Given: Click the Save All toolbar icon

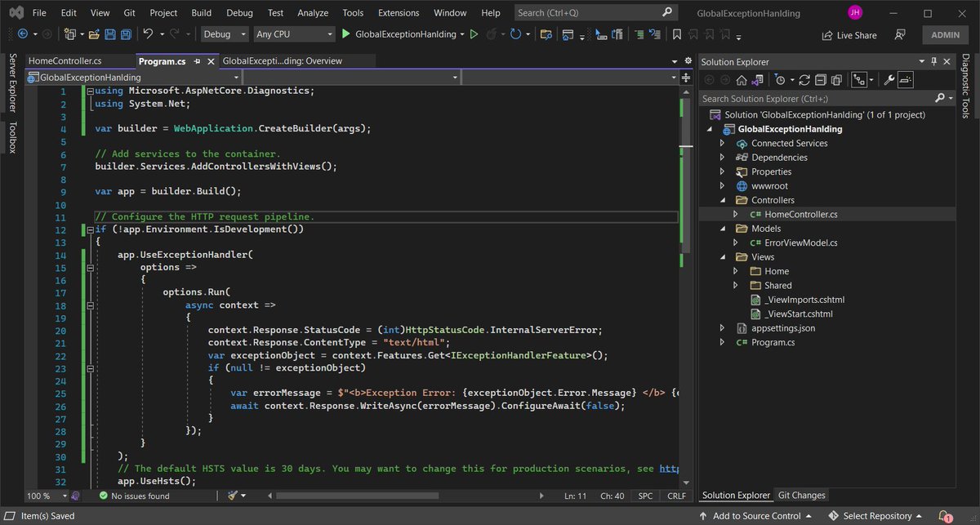Looking at the screenshot, I should [x=127, y=34].
